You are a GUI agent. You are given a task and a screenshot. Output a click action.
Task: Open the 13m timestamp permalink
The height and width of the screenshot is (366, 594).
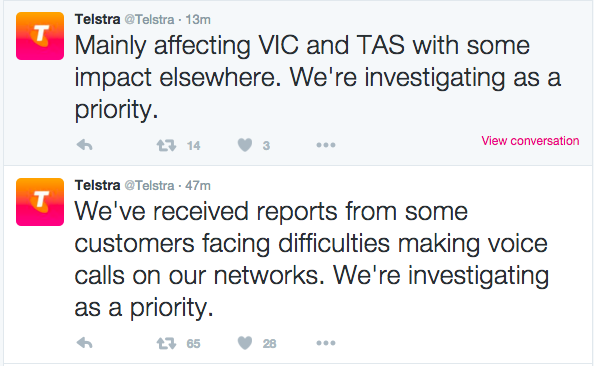coord(198,19)
